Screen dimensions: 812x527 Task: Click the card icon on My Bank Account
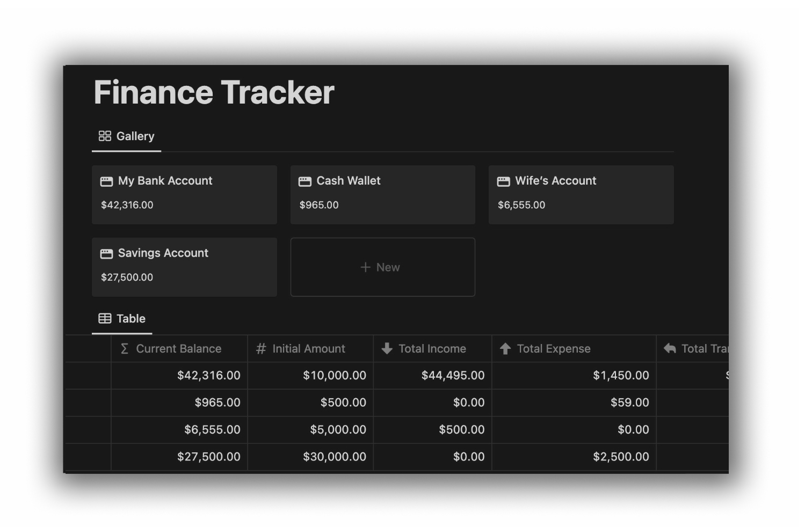106,181
